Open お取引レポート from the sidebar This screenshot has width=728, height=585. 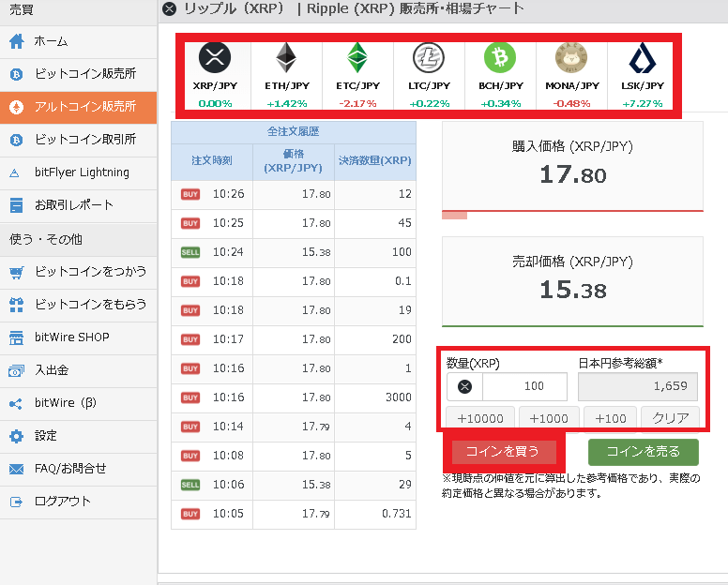[79, 205]
